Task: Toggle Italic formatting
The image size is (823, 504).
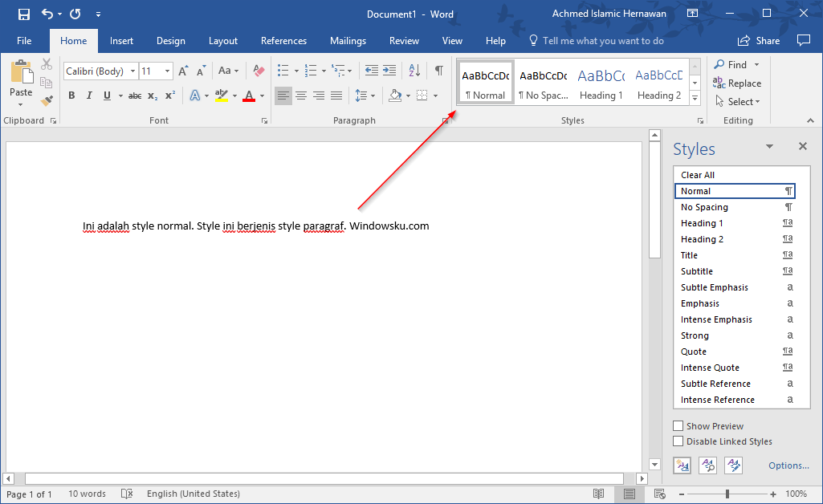Action: coord(89,96)
